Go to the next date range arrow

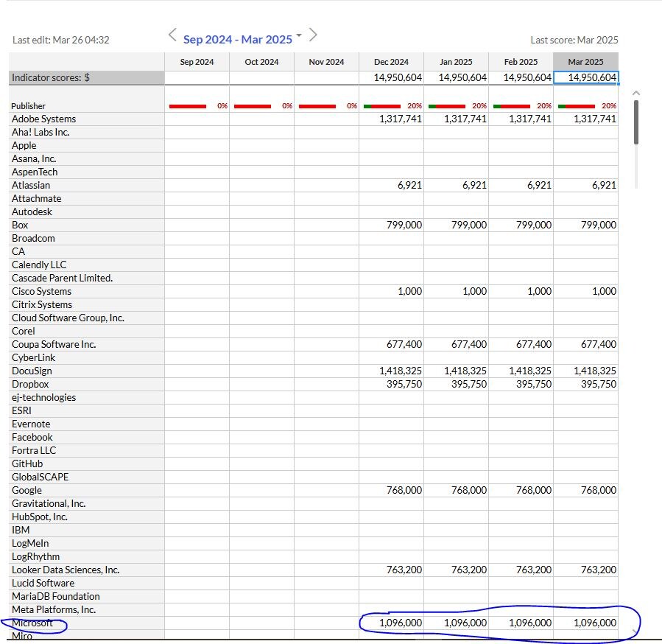pos(313,35)
